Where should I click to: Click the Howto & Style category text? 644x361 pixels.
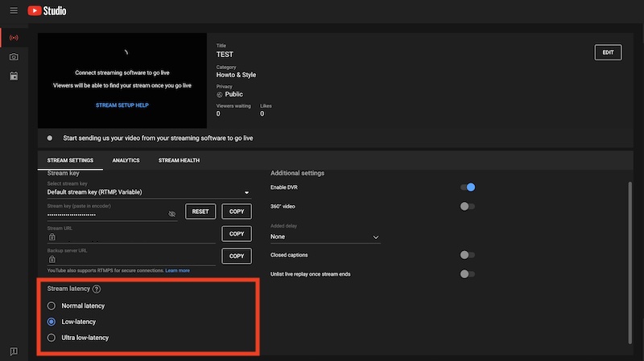[x=236, y=75]
